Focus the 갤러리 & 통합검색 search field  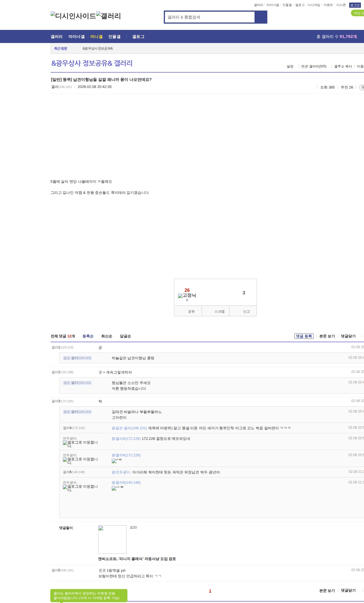[x=210, y=17]
